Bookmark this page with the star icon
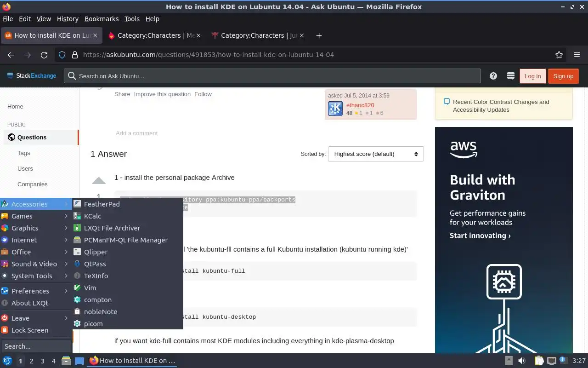The width and height of the screenshot is (588, 368). tap(559, 55)
